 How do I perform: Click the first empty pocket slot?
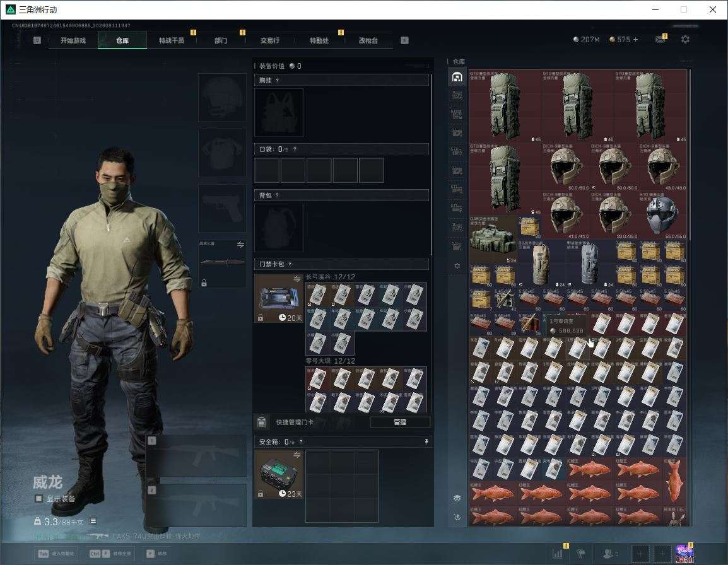[x=266, y=170]
